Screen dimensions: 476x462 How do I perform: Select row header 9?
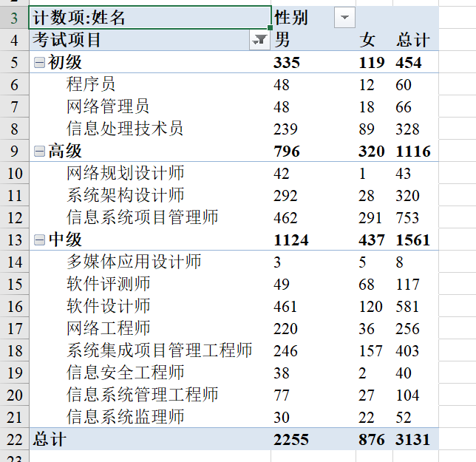click(14, 151)
